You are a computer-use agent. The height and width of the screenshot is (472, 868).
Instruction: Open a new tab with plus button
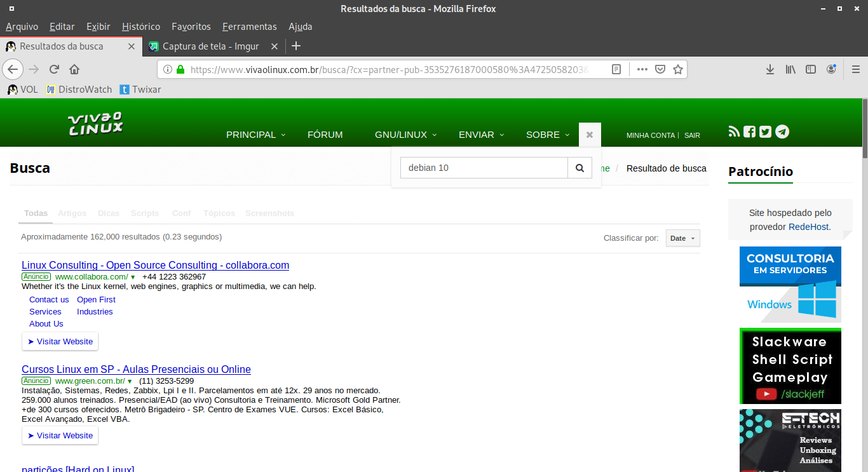tap(295, 46)
